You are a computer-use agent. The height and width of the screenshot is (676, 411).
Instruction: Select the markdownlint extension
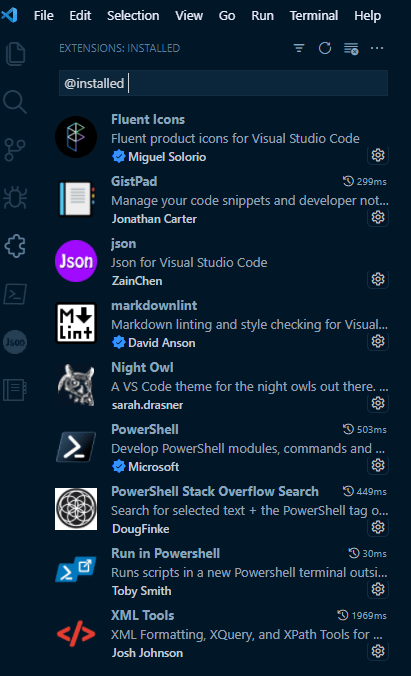[x=222, y=324]
